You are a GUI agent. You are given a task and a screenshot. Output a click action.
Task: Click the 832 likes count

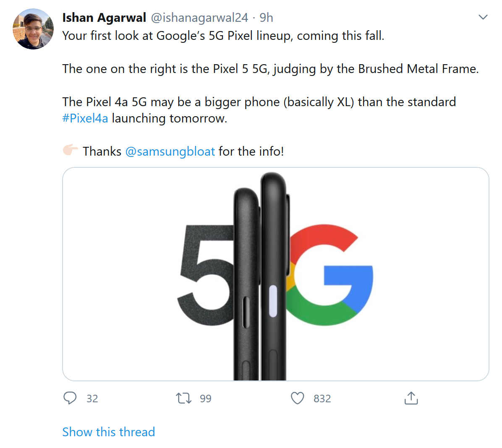[x=322, y=399]
